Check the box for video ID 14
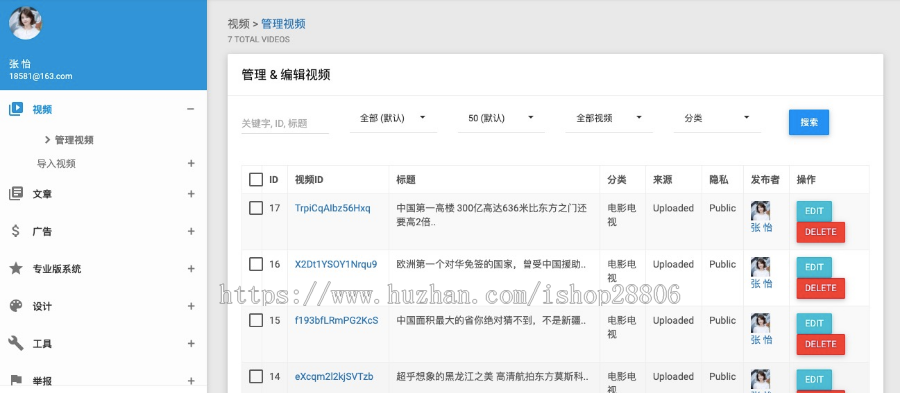 click(256, 376)
